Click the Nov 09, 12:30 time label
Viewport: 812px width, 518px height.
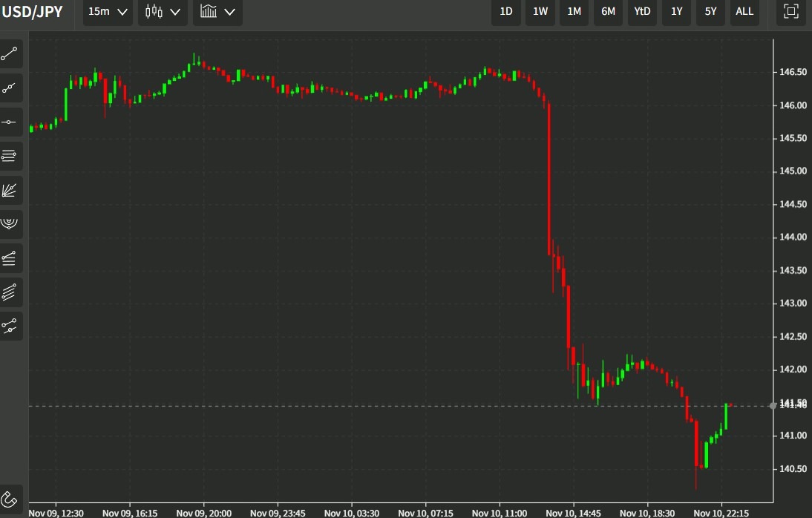click(x=56, y=513)
